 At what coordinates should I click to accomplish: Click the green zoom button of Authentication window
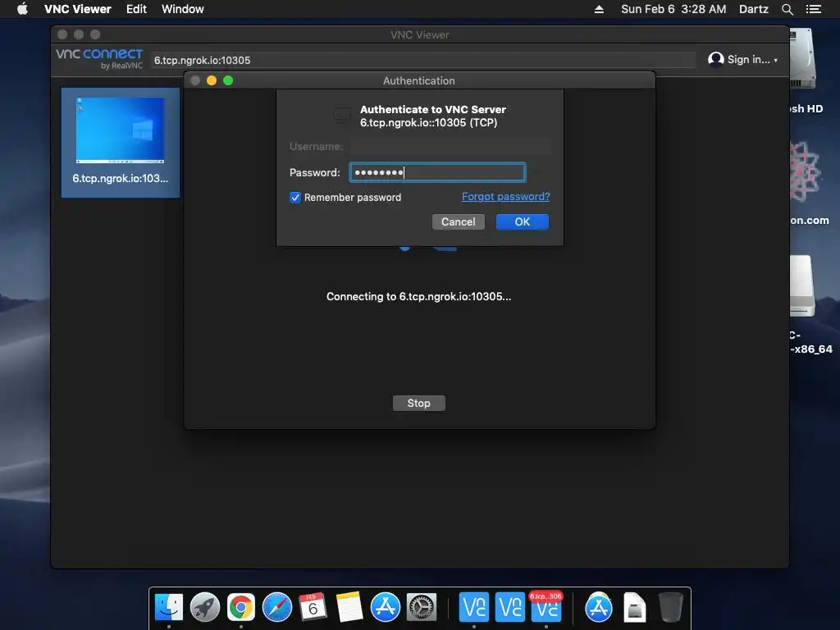pos(228,80)
